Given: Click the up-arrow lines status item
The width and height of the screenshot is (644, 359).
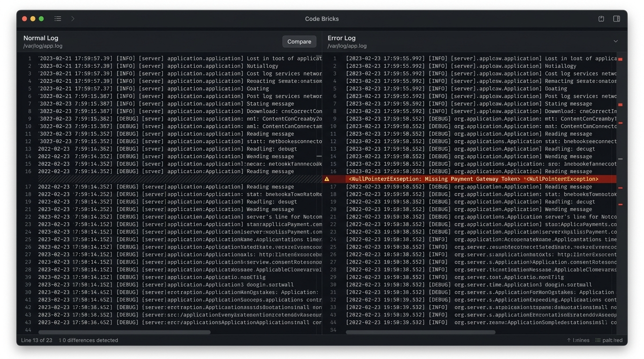Looking at the screenshot, I should 578,340.
